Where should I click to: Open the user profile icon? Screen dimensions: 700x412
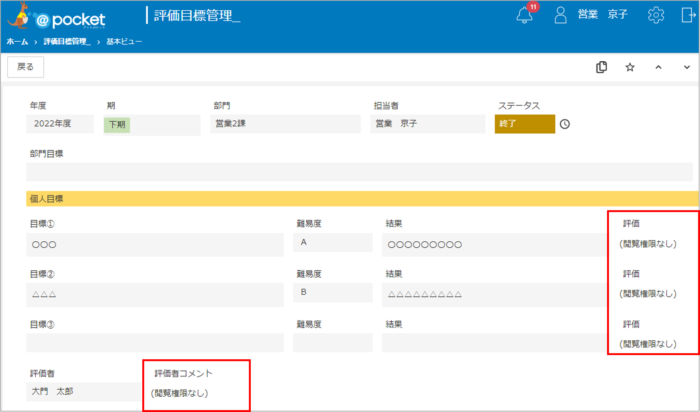tap(560, 15)
